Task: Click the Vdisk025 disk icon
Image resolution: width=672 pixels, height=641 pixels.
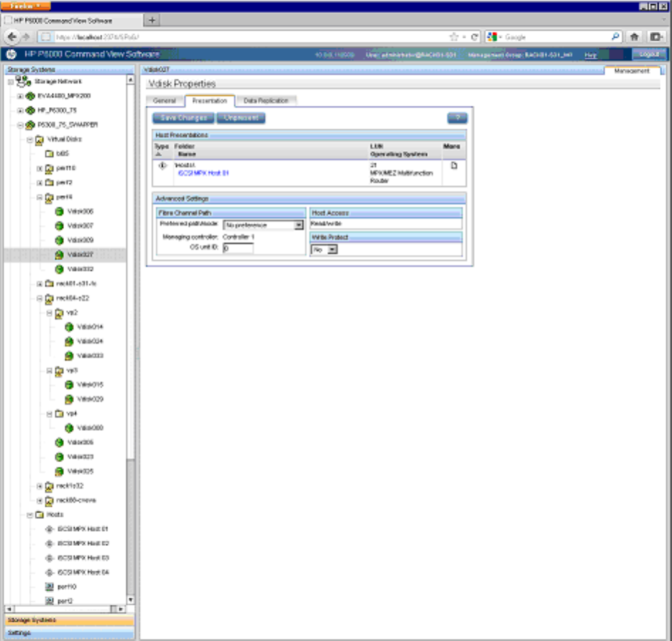Action: [59, 471]
